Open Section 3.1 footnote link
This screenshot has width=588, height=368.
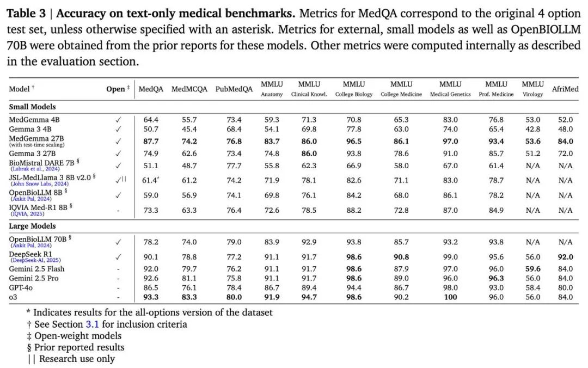(x=92, y=324)
